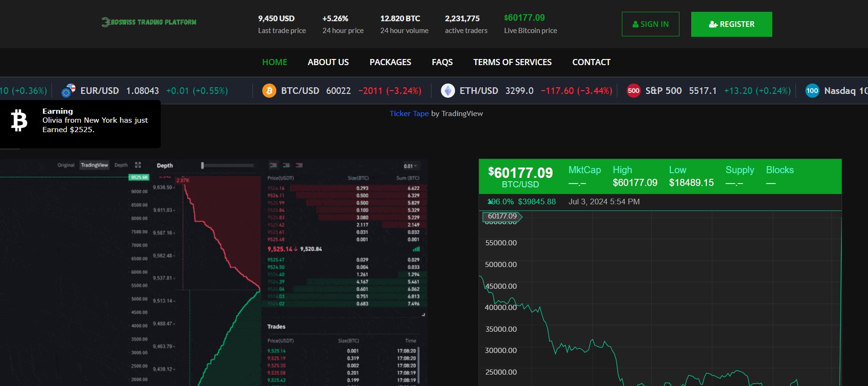Click the green bars icon beside 9,525.14 price
868x386 pixels.
(416, 249)
